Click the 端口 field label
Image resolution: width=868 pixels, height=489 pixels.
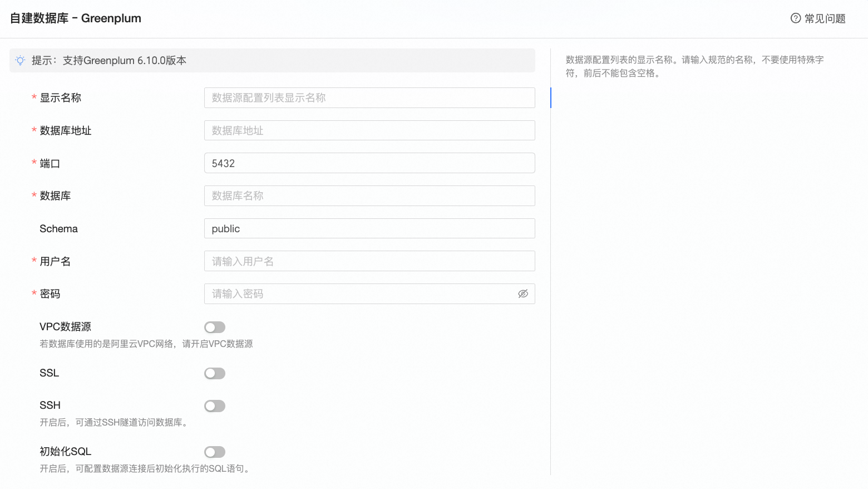[x=50, y=163]
